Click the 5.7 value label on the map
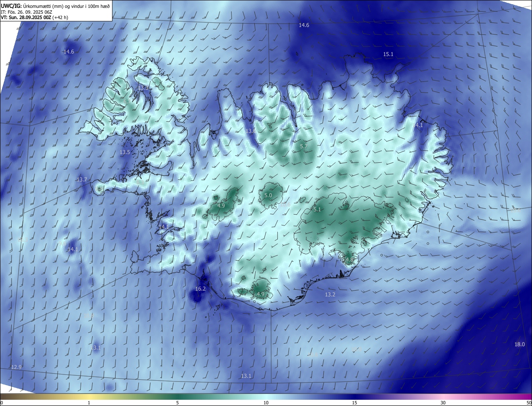Image resolution: width=532 pixels, height=406 pixels. coord(304,147)
